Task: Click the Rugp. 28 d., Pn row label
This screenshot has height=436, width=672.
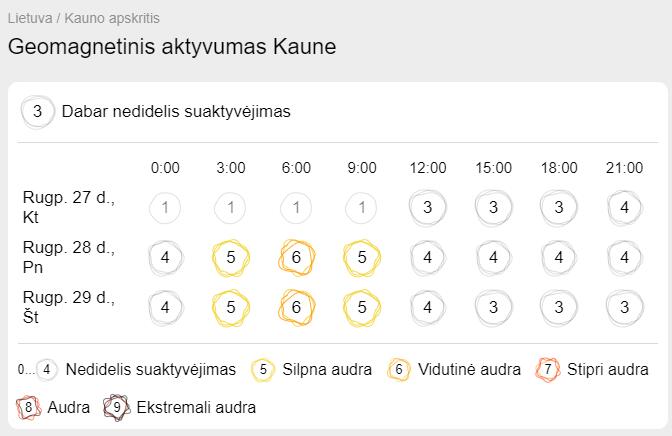Action: [x=69, y=257]
